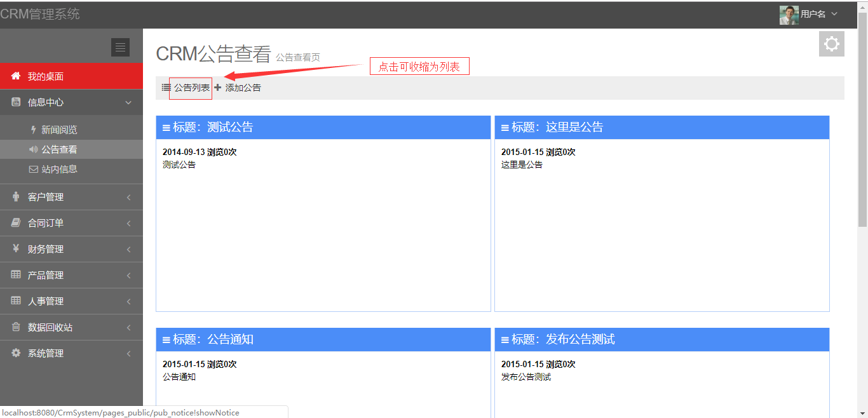Image resolution: width=868 pixels, height=418 pixels.
Task: Open 新闻阅览 in the sidebar
Action: [x=59, y=130]
